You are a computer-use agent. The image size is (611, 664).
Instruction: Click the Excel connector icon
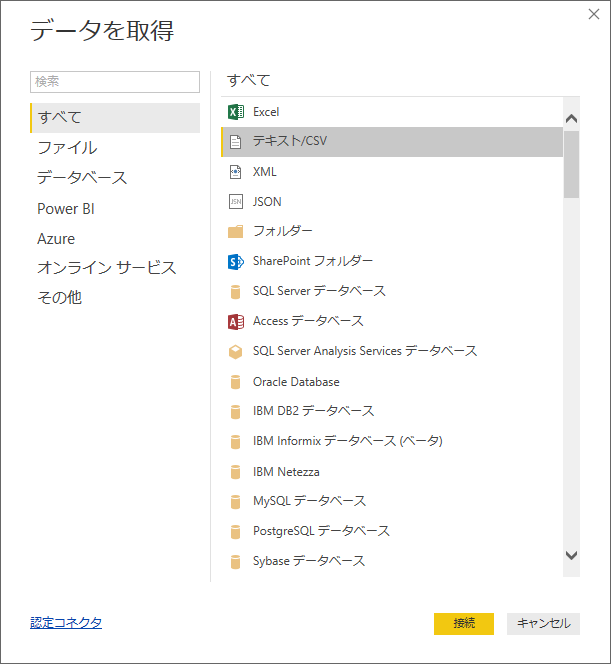(236, 112)
